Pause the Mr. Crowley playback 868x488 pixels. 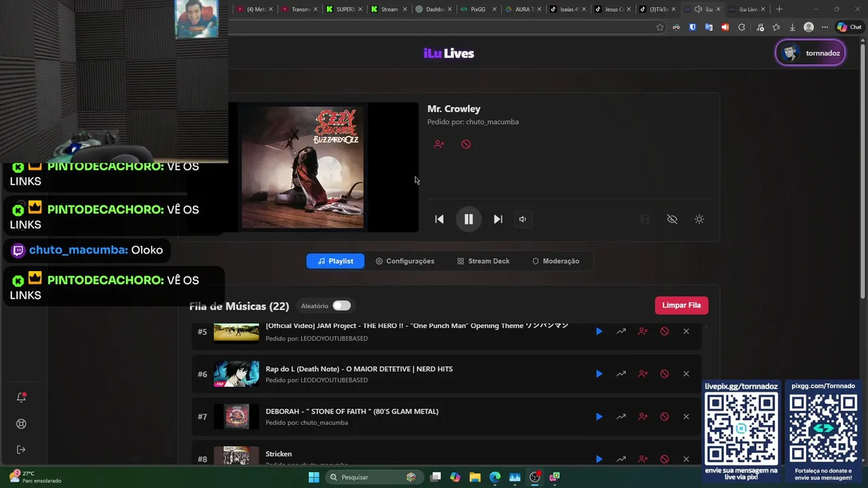[469, 219]
